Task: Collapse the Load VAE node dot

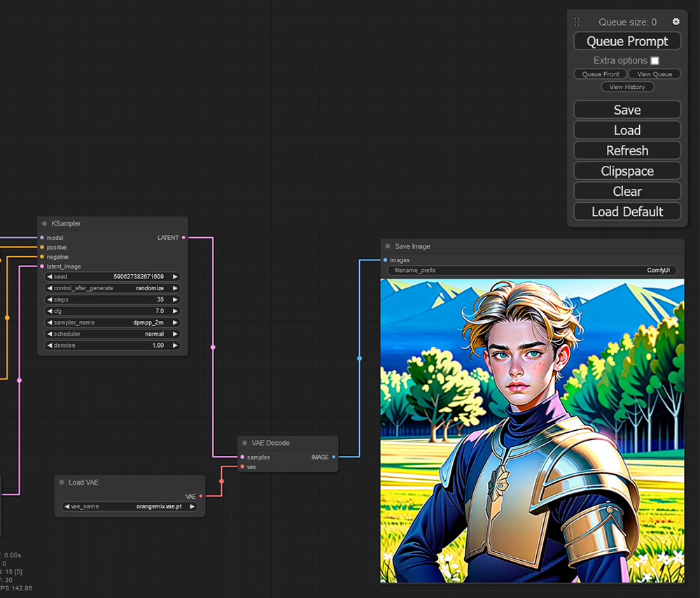Action: coord(62,483)
